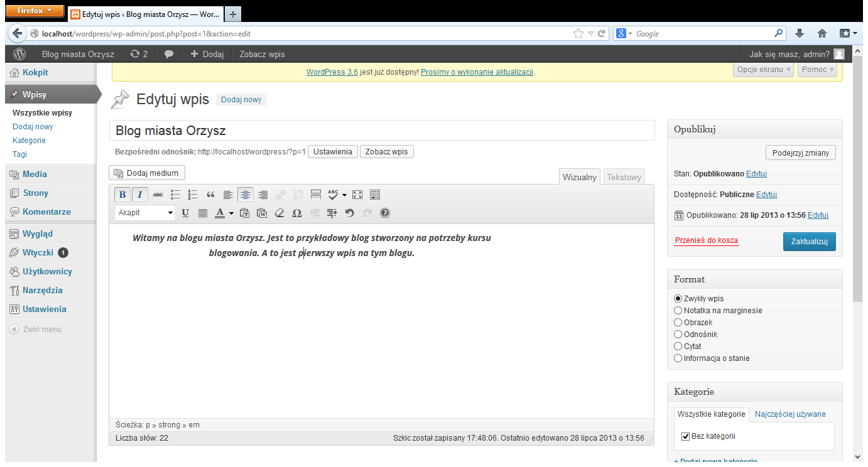The width and height of the screenshot is (868, 467).
Task: Open editor help icon
Action: point(385,213)
